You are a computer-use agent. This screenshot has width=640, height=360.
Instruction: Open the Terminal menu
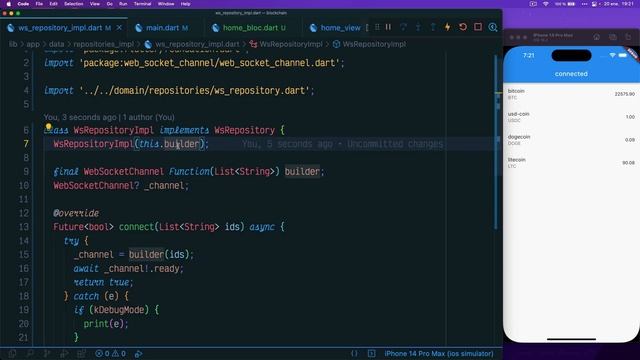142,4
